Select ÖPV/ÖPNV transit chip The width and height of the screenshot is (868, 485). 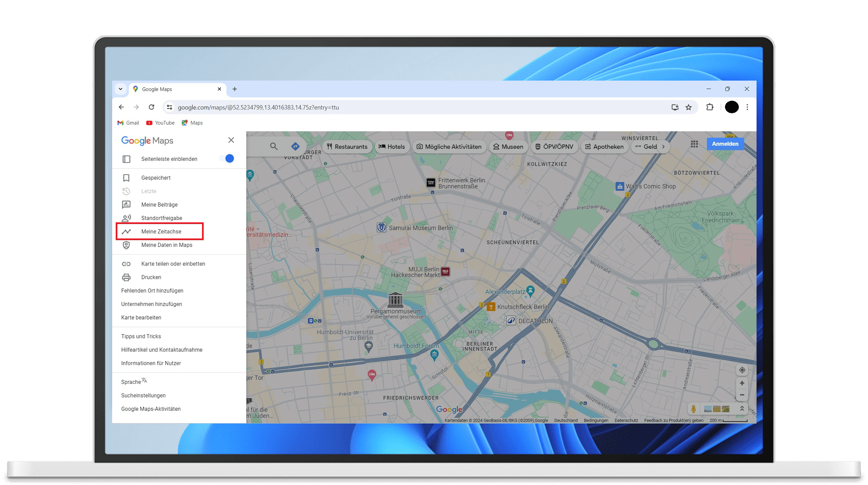pyautogui.click(x=554, y=147)
